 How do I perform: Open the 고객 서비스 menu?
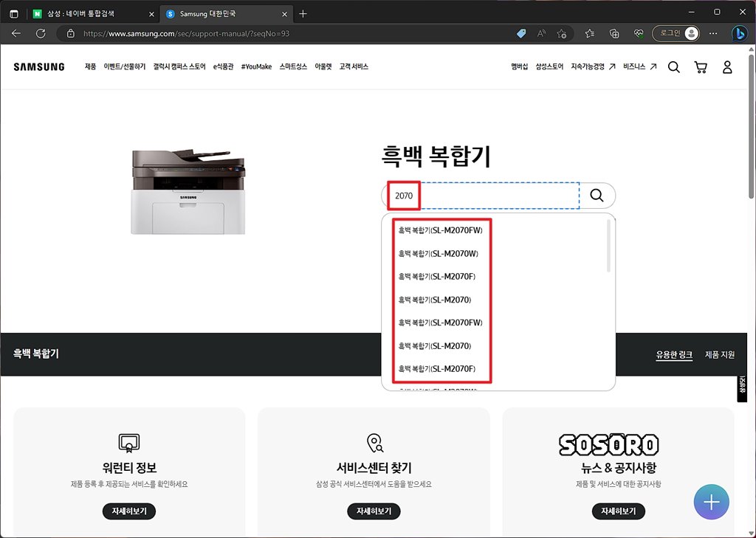[354, 66]
